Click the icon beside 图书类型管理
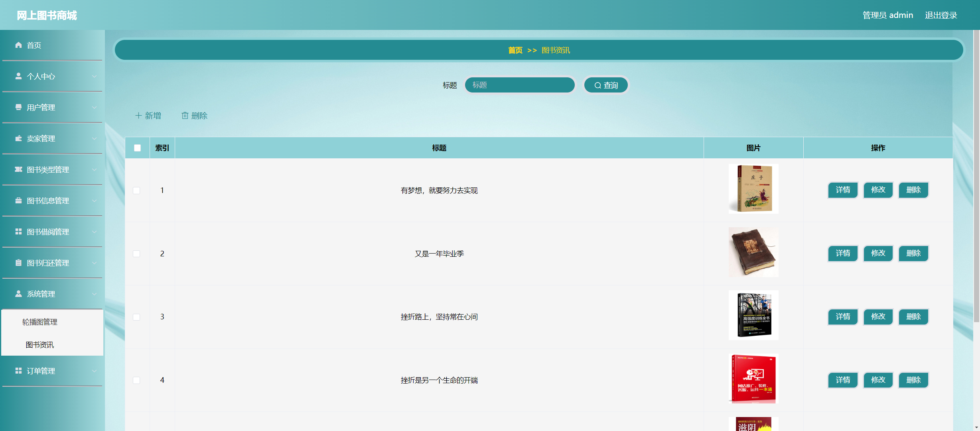The width and height of the screenshot is (980, 431). pos(18,169)
